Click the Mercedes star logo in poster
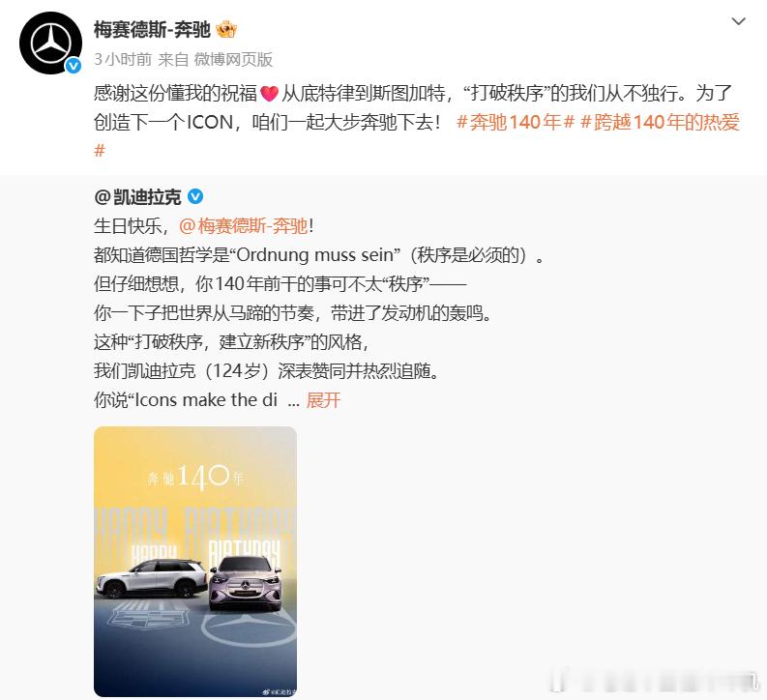 point(249,630)
